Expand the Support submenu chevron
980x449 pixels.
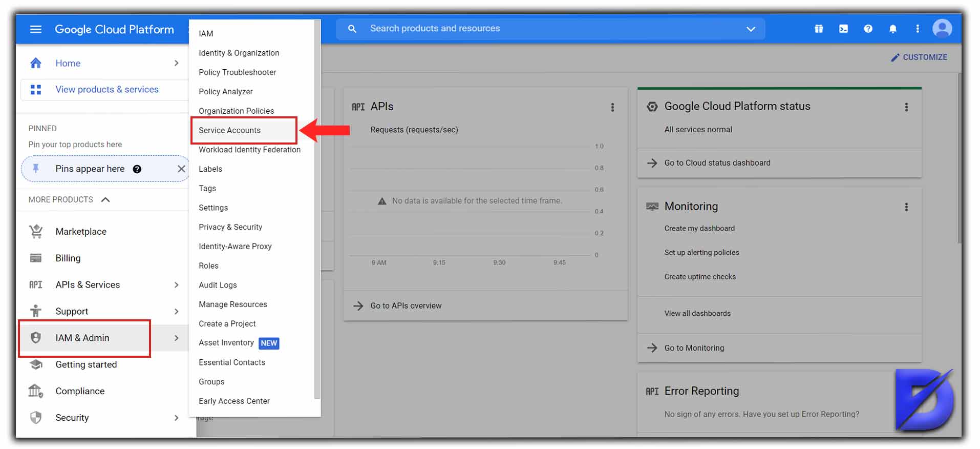176,311
